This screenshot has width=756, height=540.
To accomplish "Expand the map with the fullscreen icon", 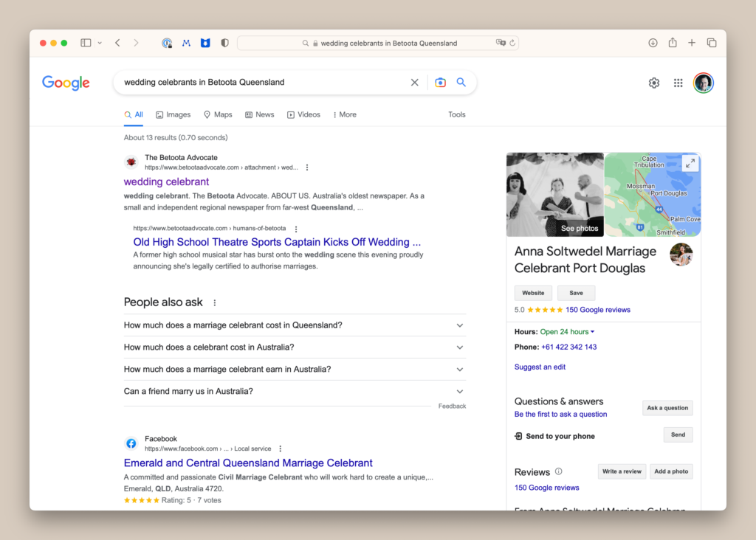I will pos(690,164).
